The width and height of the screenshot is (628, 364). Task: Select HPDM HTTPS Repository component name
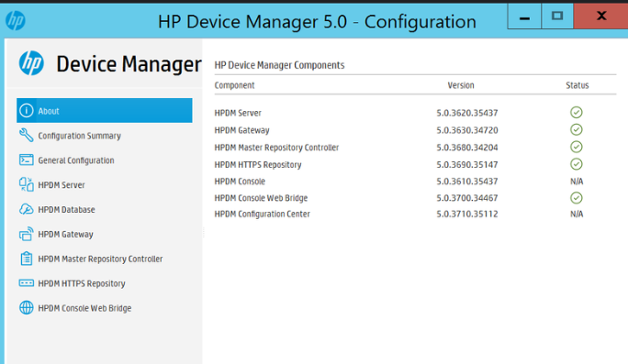click(x=257, y=164)
